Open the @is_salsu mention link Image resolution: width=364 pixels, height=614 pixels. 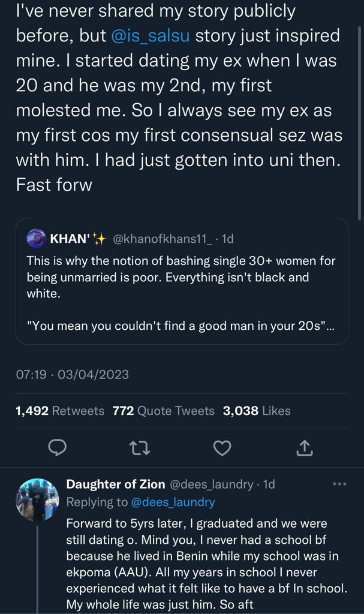pyautogui.click(x=151, y=35)
